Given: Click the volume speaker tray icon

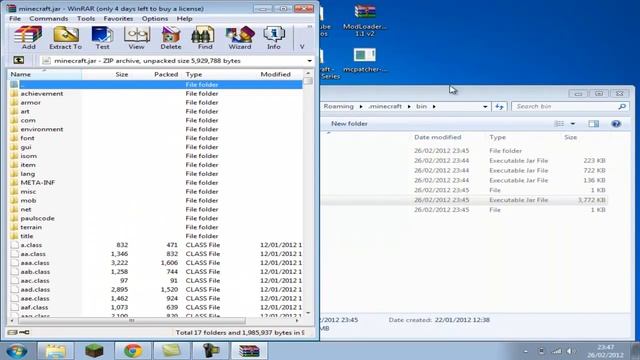Looking at the screenshot, I should tap(570, 351).
